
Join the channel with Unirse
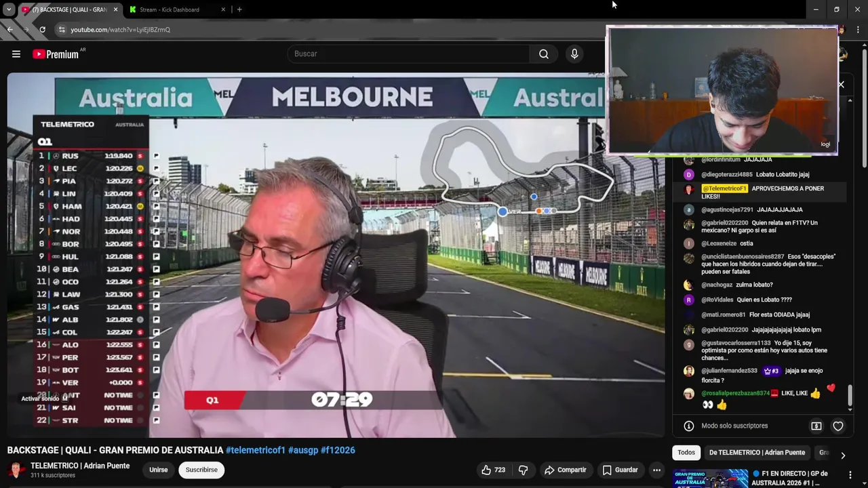158,470
